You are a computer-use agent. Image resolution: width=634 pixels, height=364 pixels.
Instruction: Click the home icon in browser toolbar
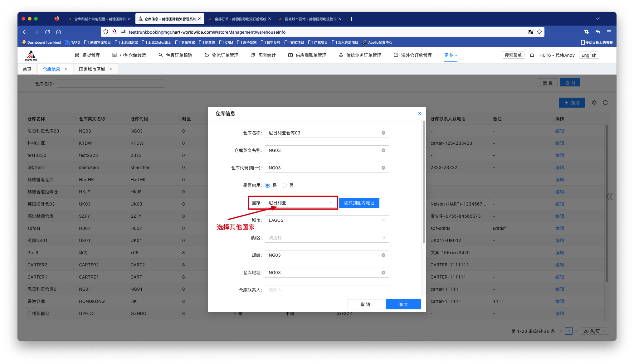click(x=58, y=32)
